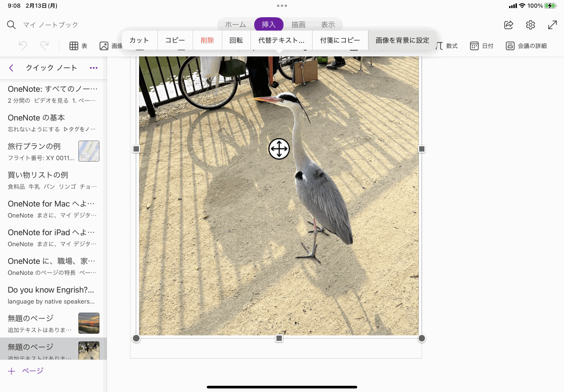Insert an equation with 数式

point(446,46)
